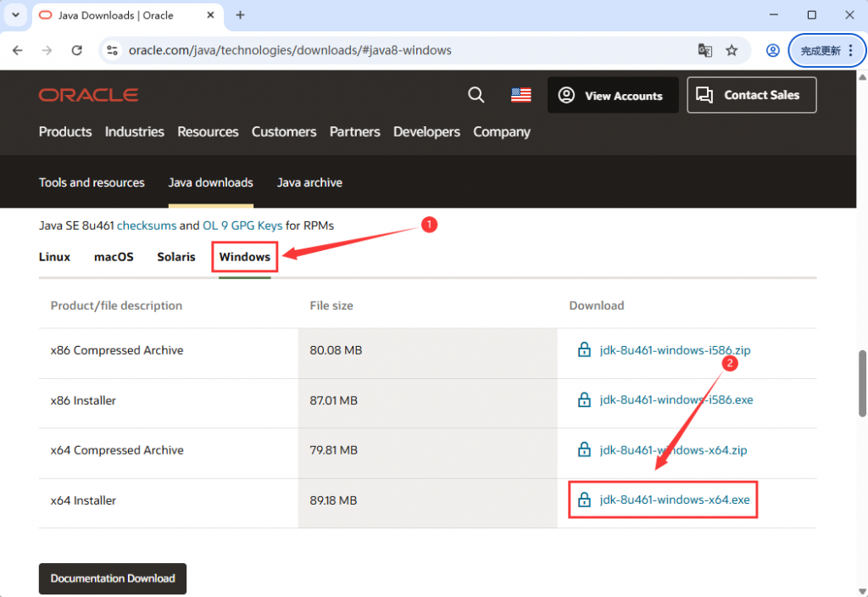The image size is (868, 597).
Task: Expand the Products navigation menu
Action: coord(65,131)
